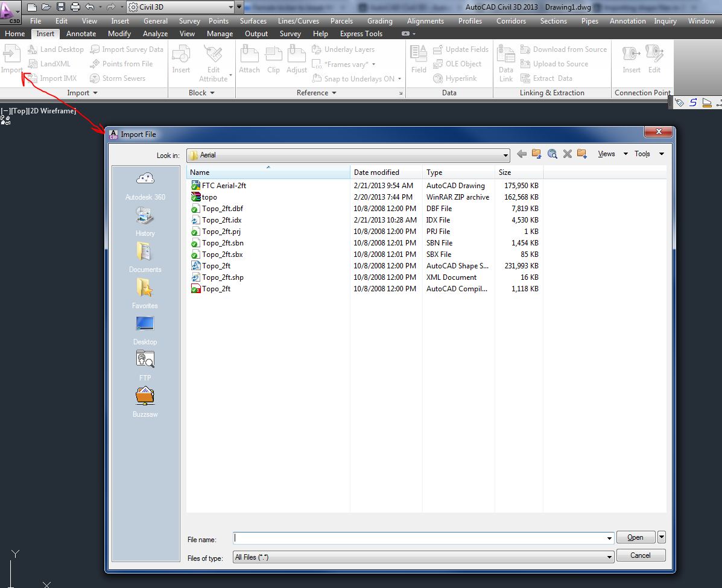Toggle Snap to Underlays ON setting

tap(356, 78)
